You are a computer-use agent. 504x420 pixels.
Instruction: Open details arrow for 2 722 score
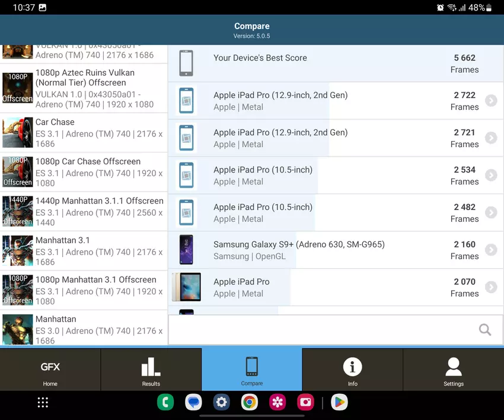(490, 101)
